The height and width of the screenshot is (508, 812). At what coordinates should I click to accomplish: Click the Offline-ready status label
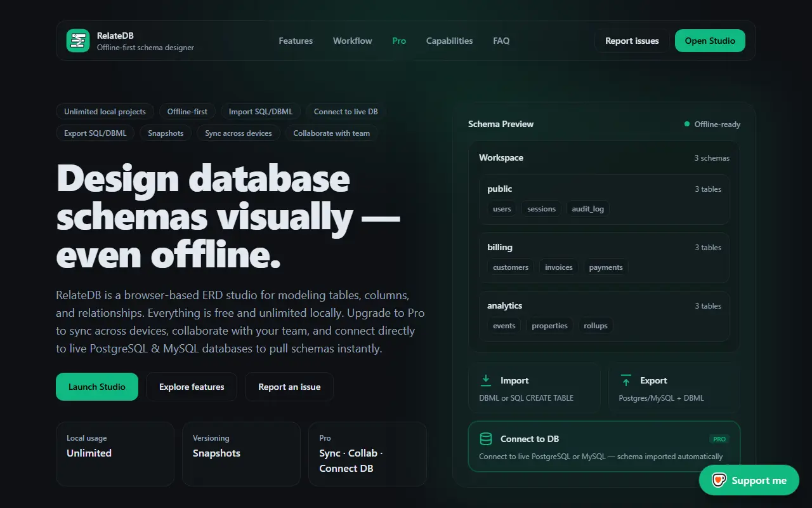pos(717,124)
